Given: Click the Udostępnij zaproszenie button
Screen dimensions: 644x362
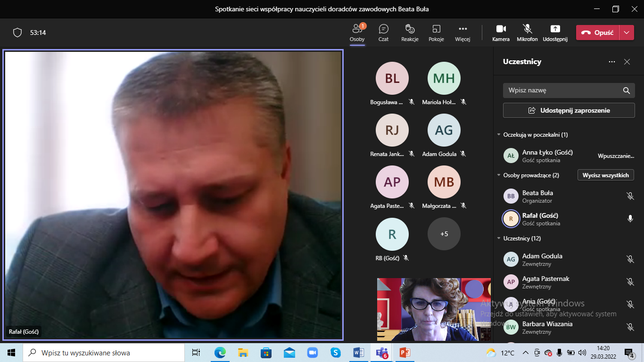Looking at the screenshot, I should pos(569,110).
